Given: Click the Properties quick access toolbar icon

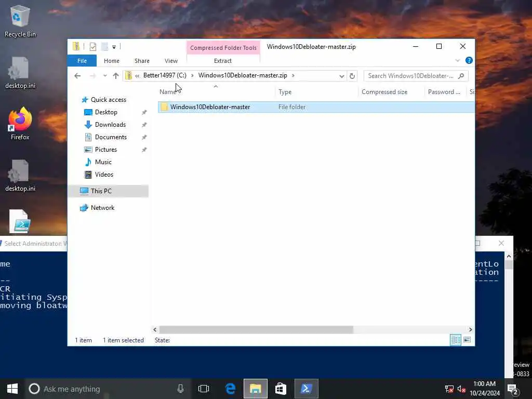Looking at the screenshot, I should [x=93, y=47].
